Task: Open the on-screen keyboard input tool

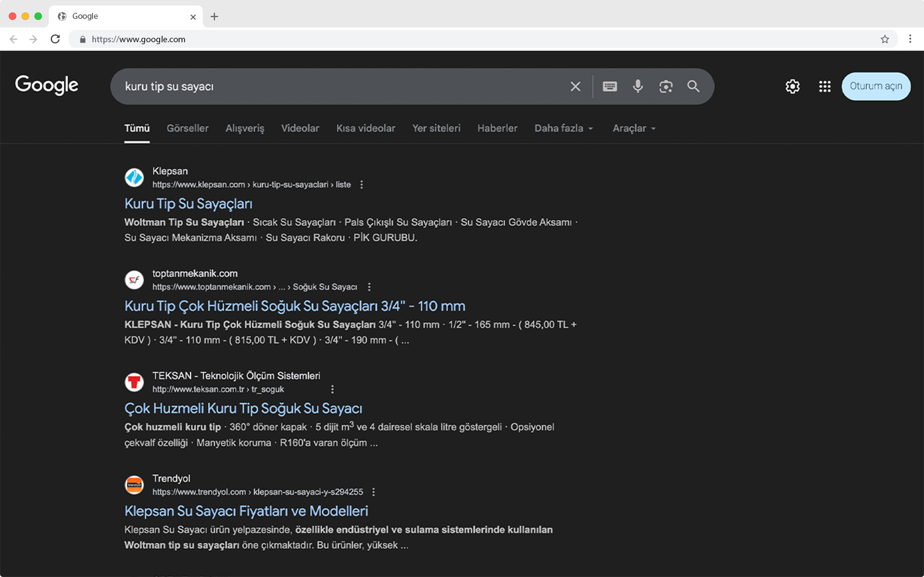Action: click(610, 86)
